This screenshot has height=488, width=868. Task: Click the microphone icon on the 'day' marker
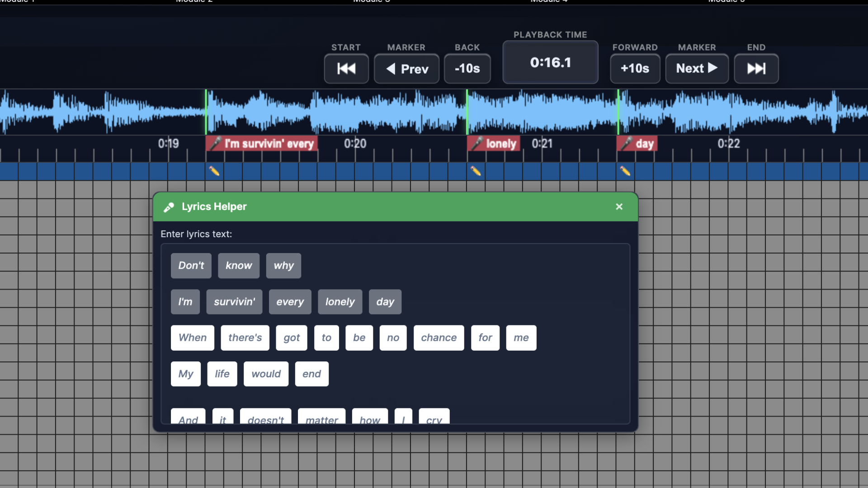tap(627, 143)
